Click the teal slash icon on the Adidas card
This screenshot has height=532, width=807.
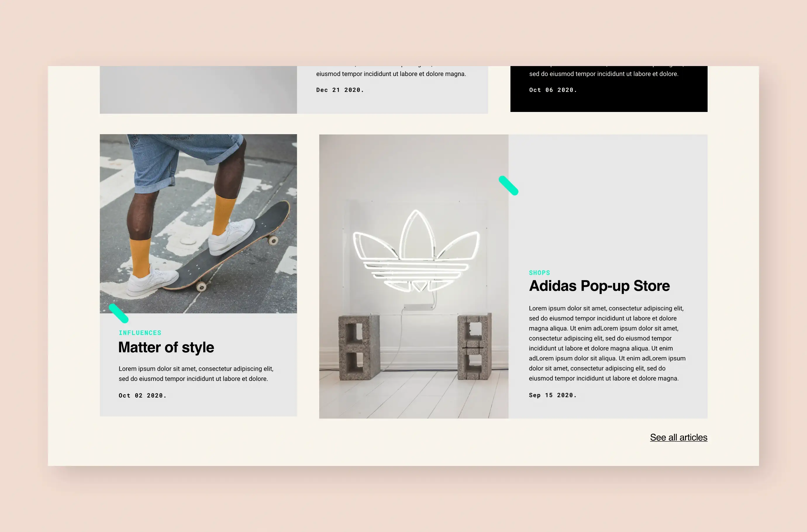coord(508,186)
